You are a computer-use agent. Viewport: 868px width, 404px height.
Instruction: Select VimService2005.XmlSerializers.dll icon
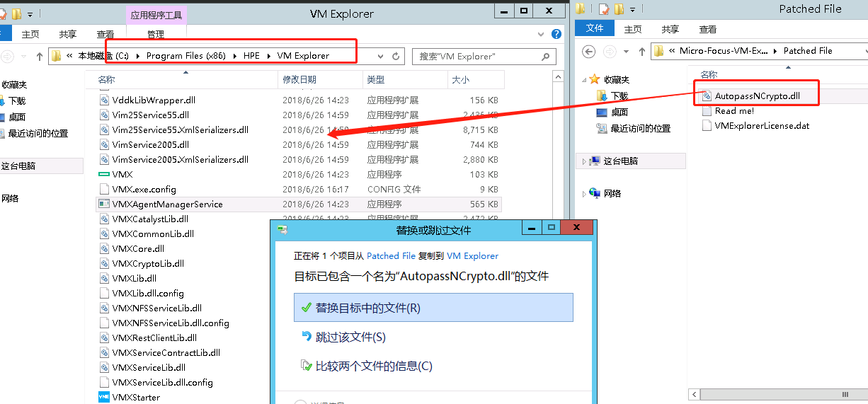point(104,160)
